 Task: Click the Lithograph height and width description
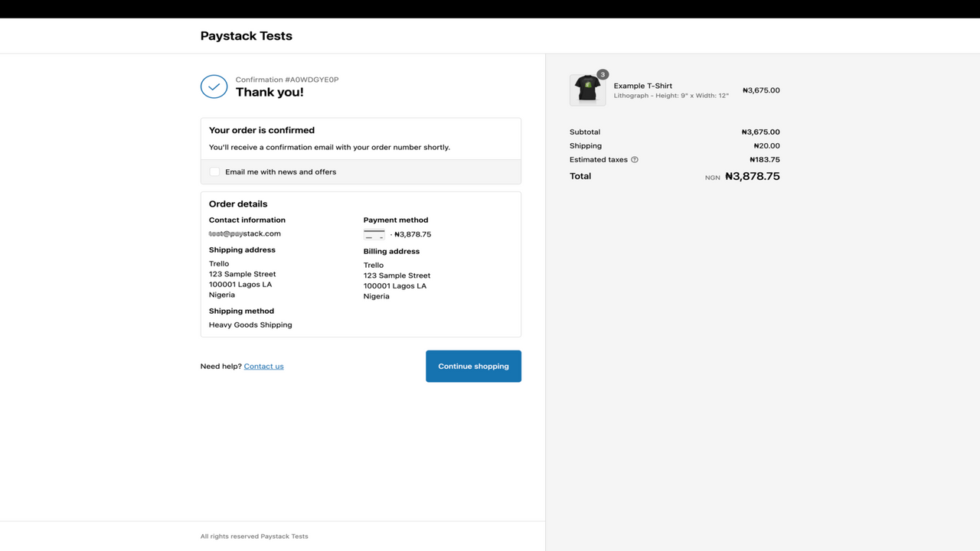tap(671, 96)
